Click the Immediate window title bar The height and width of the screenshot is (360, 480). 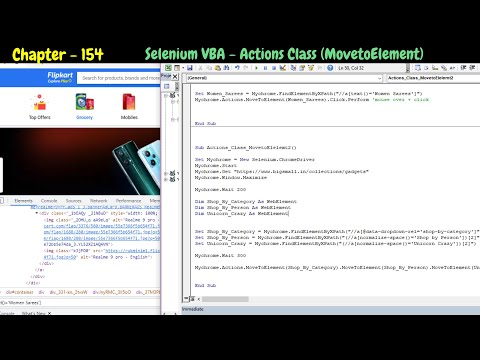tap(331, 309)
